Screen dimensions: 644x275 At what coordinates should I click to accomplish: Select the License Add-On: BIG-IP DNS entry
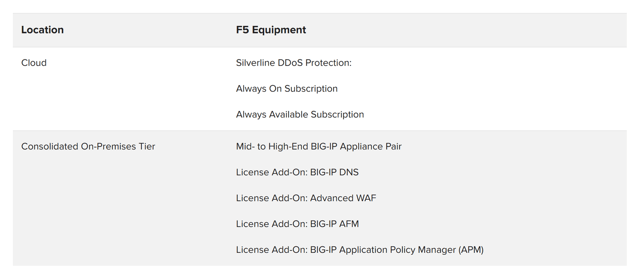tap(297, 172)
